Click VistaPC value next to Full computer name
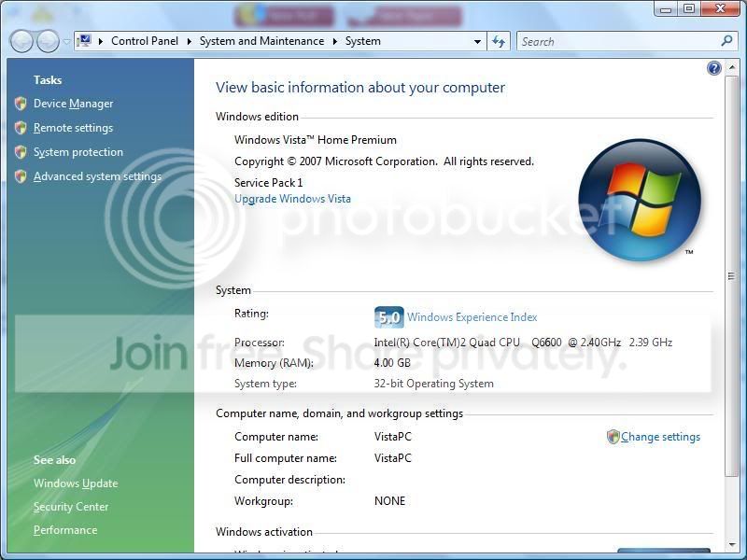The image size is (747, 560). (x=392, y=458)
